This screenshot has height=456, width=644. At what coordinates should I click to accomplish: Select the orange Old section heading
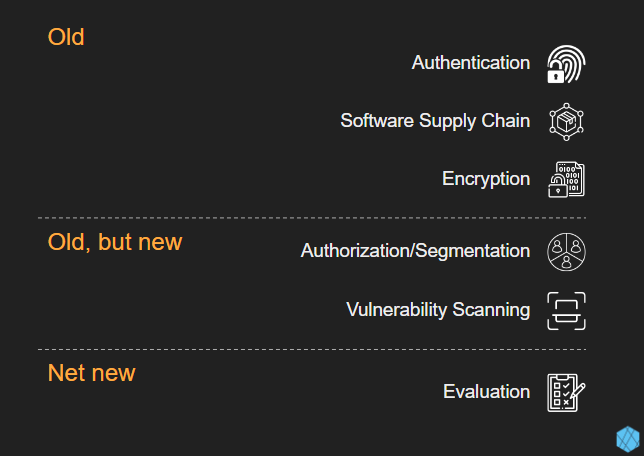pyautogui.click(x=66, y=37)
